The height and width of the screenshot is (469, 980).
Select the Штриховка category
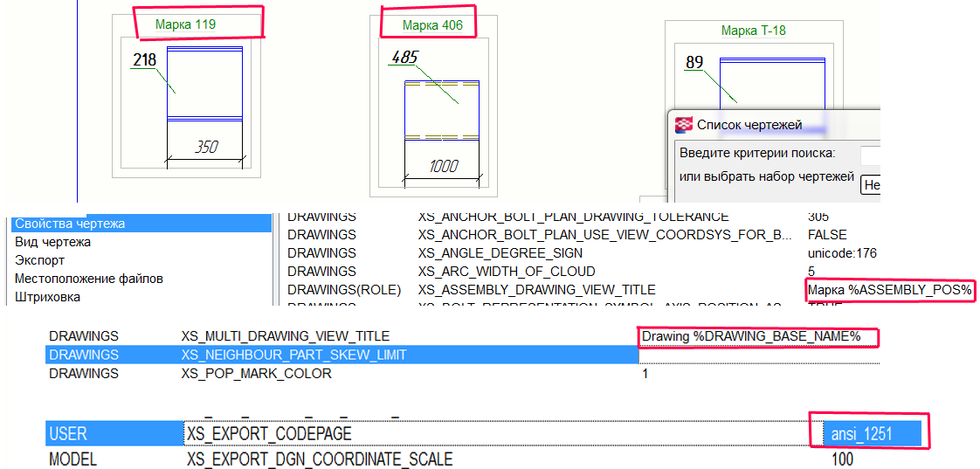(47, 297)
